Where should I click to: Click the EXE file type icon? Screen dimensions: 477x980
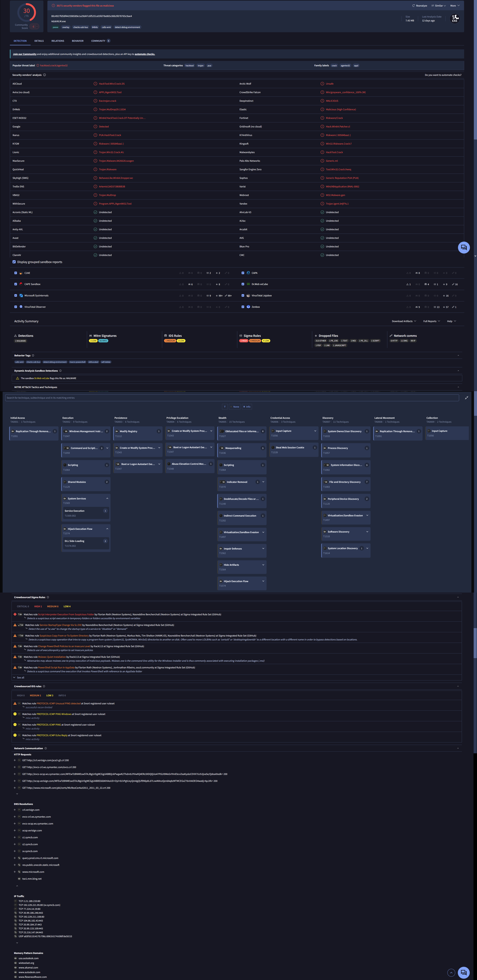pos(454,18)
